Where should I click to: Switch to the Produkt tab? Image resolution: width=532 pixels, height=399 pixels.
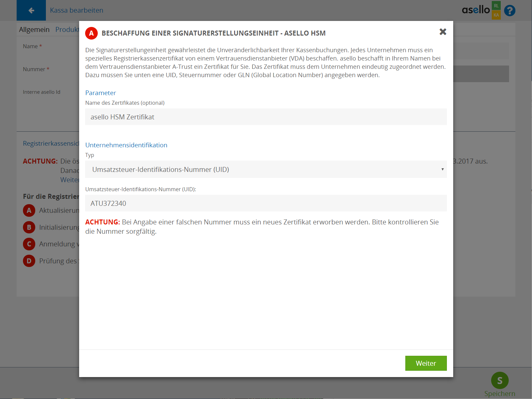click(x=67, y=30)
